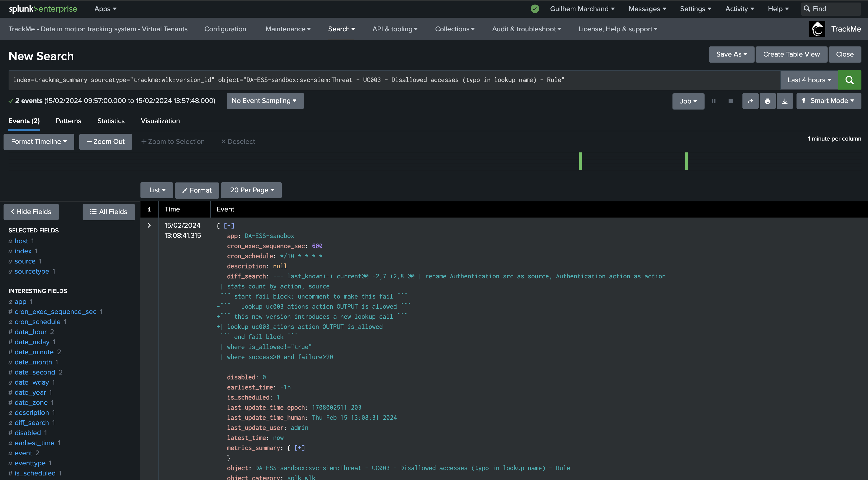Stop the search job
The height and width of the screenshot is (480, 868).
point(731,101)
